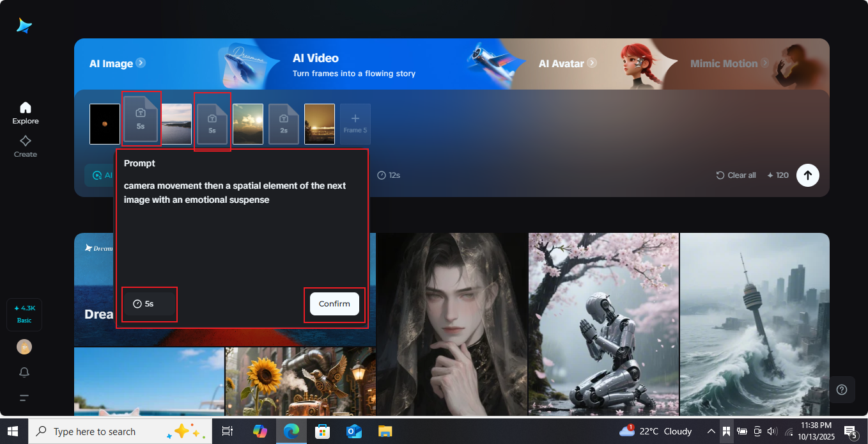868x444 pixels.
Task: Add Frame 5 with the plus button
Action: click(x=355, y=123)
